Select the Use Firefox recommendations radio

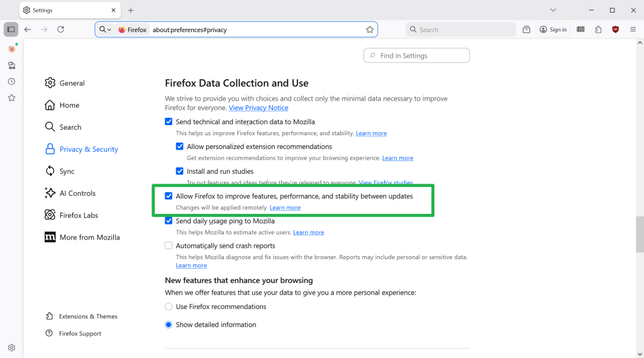click(169, 307)
